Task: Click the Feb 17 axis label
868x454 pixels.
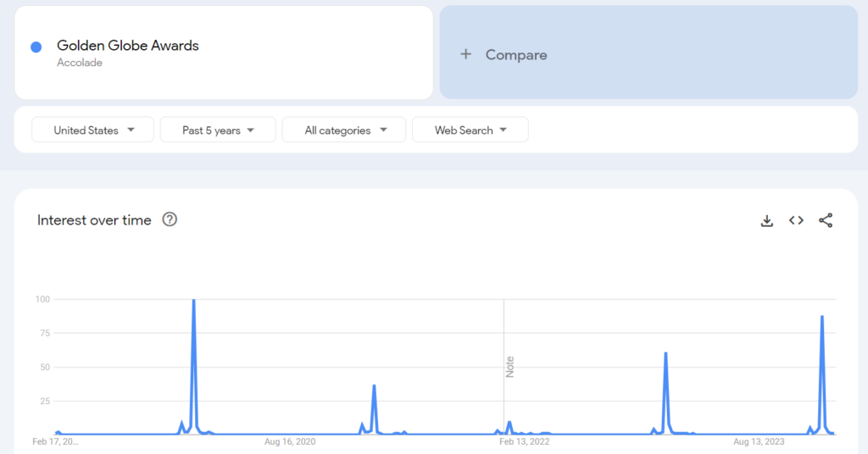Action: point(55,441)
